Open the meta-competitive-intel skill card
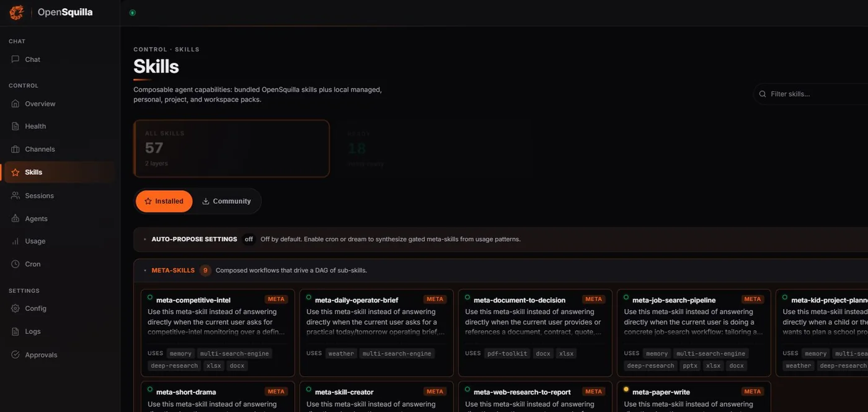The width and height of the screenshot is (868, 412). coord(218,333)
